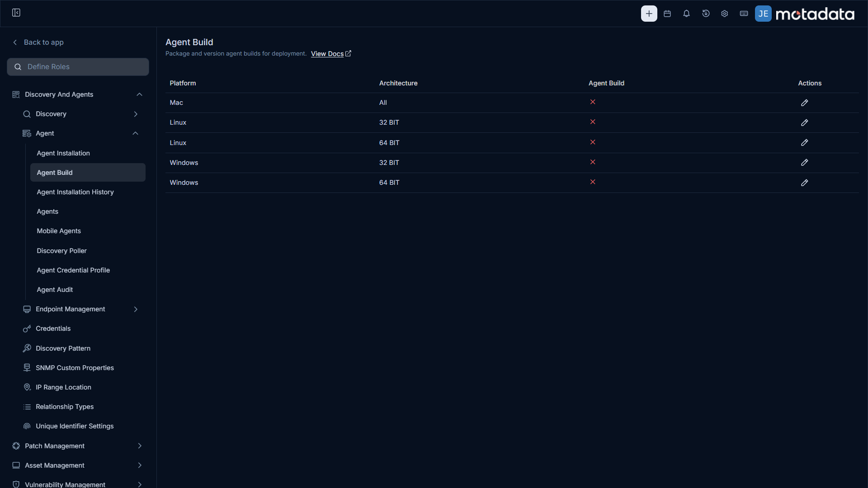This screenshot has height=488, width=868.
Task: Click the Motadata logo
Action: tap(815, 14)
